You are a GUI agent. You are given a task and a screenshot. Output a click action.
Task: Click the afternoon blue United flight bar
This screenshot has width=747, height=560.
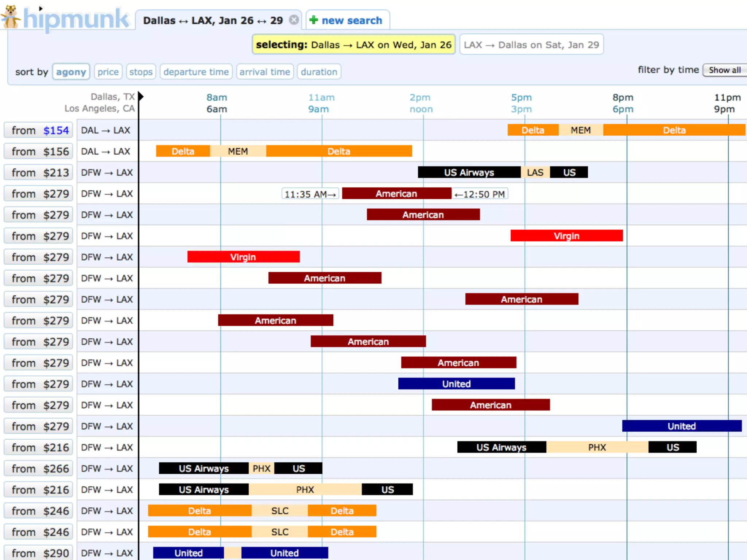click(456, 384)
